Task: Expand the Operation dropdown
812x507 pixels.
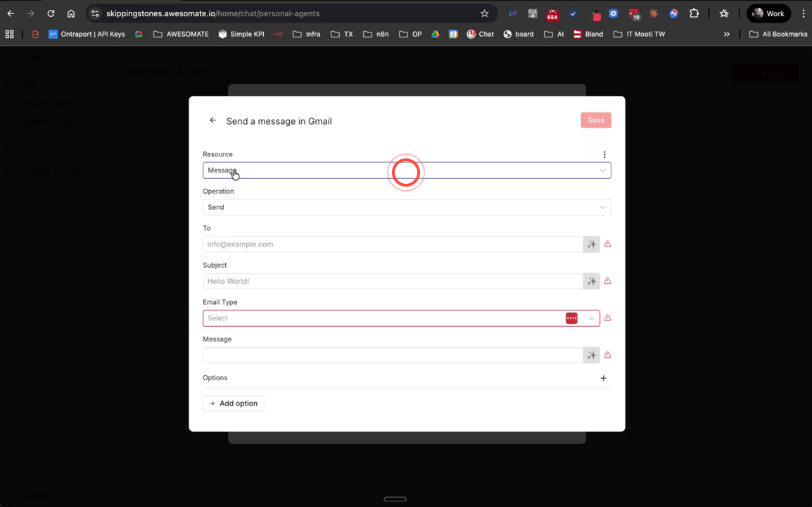Action: (x=602, y=207)
